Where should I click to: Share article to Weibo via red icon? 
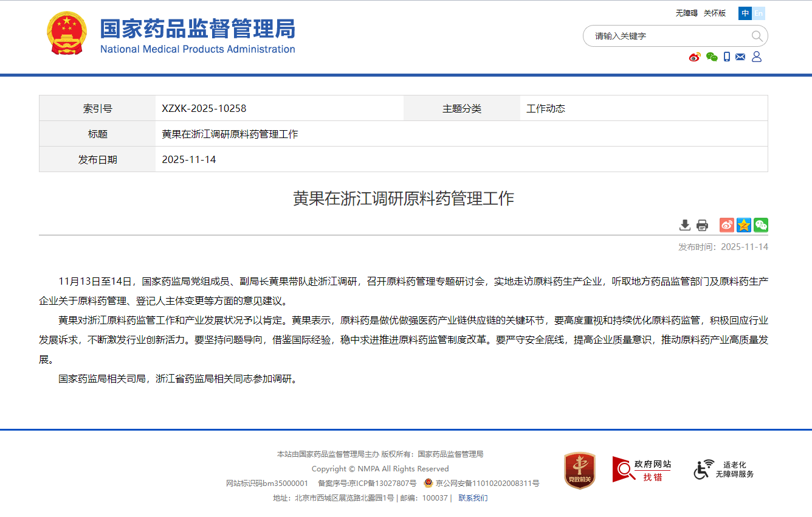coord(727,225)
